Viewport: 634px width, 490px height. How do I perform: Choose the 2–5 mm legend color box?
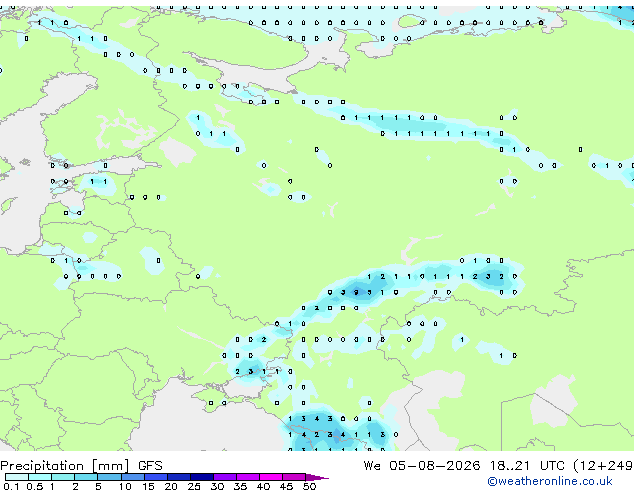click(x=86, y=477)
